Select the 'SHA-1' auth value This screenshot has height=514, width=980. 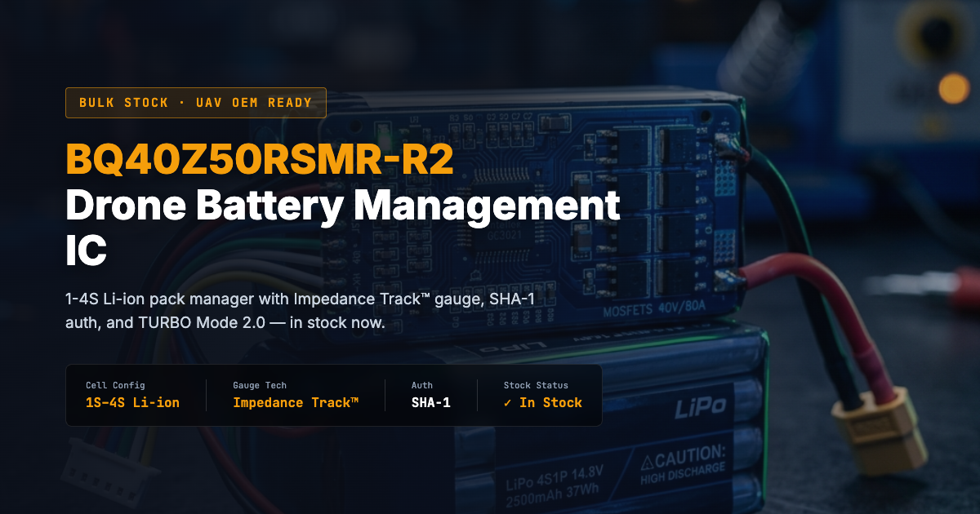click(x=431, y=402)
